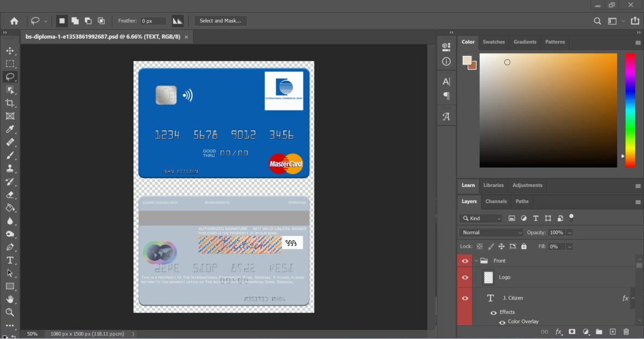Toggle visibility of Color Overlay effect

[502, 323]
